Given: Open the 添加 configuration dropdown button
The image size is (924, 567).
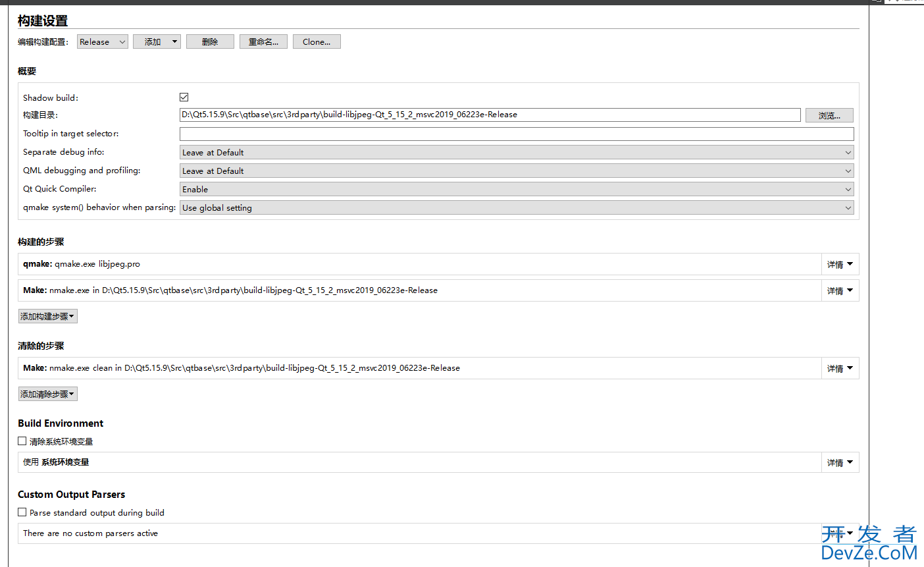Looking at the screenshot, I should (157, 41).
